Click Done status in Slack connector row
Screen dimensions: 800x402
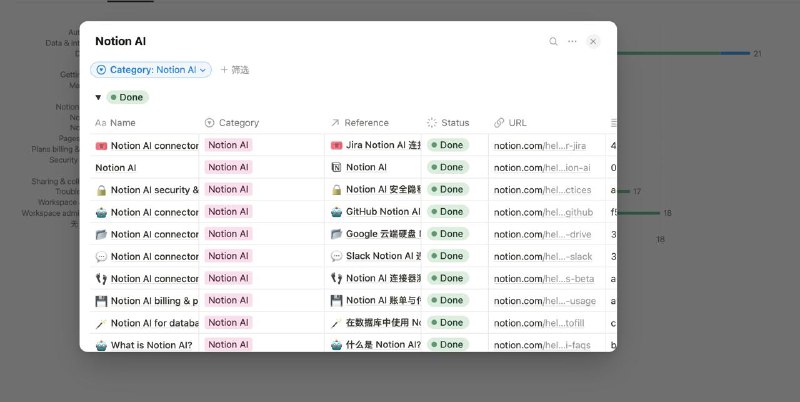click(447, 256)
